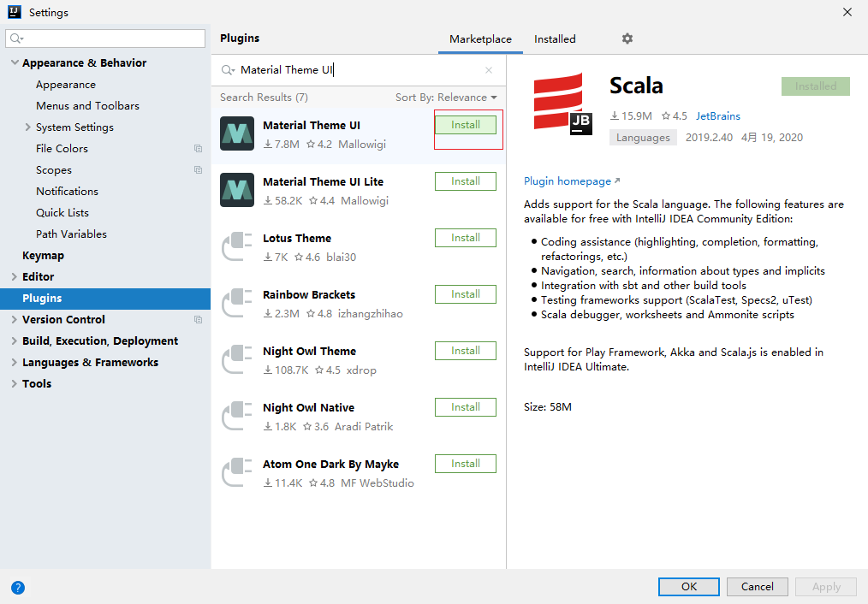Image resolution: width=868 pixels, height=604 pixels.
Task: Click the plugins settings gear icon
Action: (x=627, y=38)
